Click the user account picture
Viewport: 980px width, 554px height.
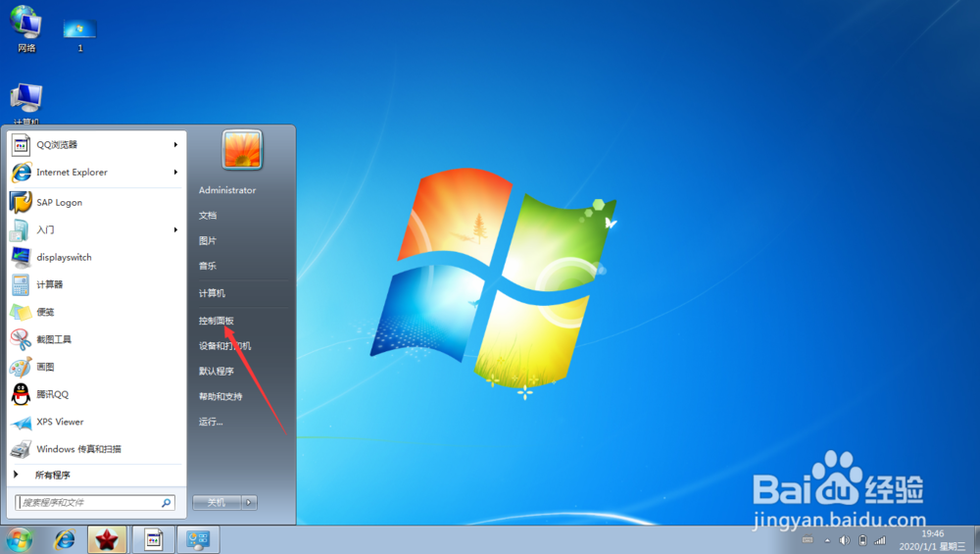pos(242,149)
